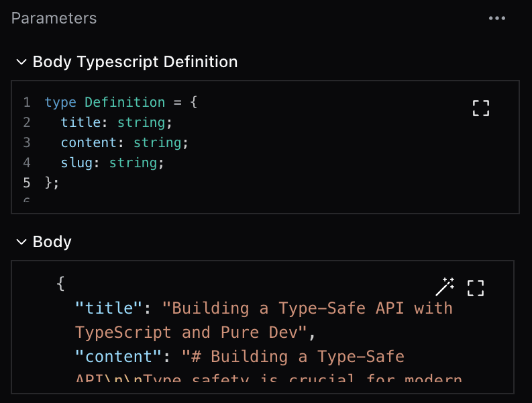Viewport: 532px width, 403px height.
Task: Click the Body section heading
Action: click(x=52, y=242)
